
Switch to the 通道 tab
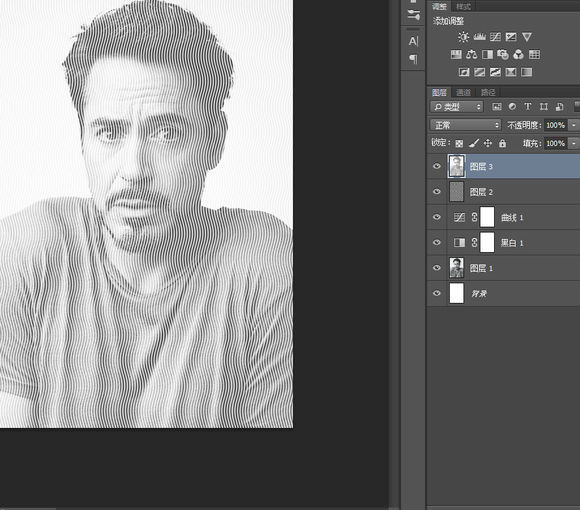(x=463, y=92)
